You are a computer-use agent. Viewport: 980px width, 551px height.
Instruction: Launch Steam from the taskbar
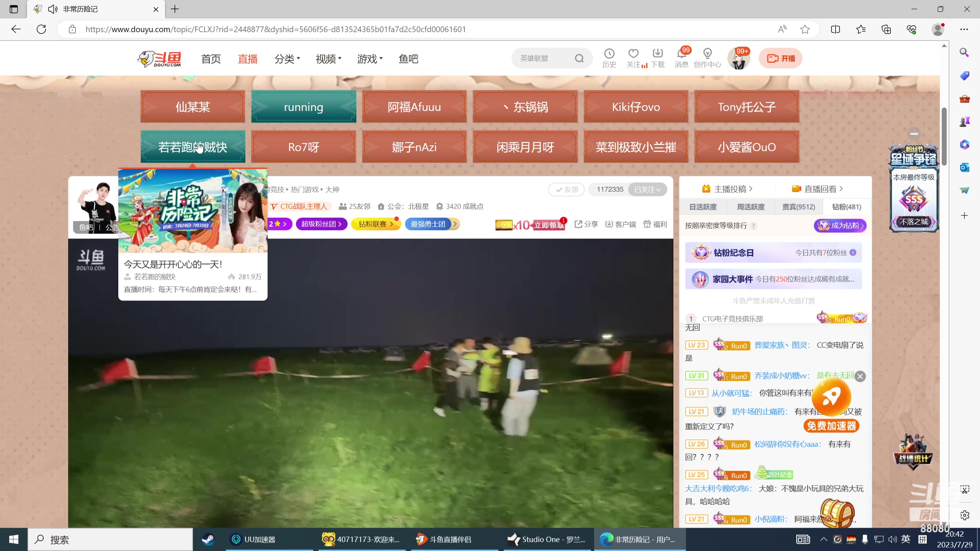point(208,539)
